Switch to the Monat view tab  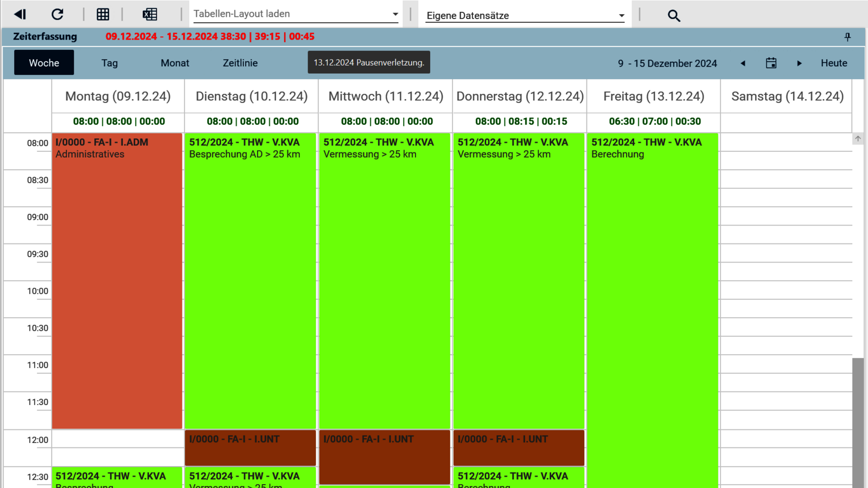pyautogui.click(x=175, y=63)
